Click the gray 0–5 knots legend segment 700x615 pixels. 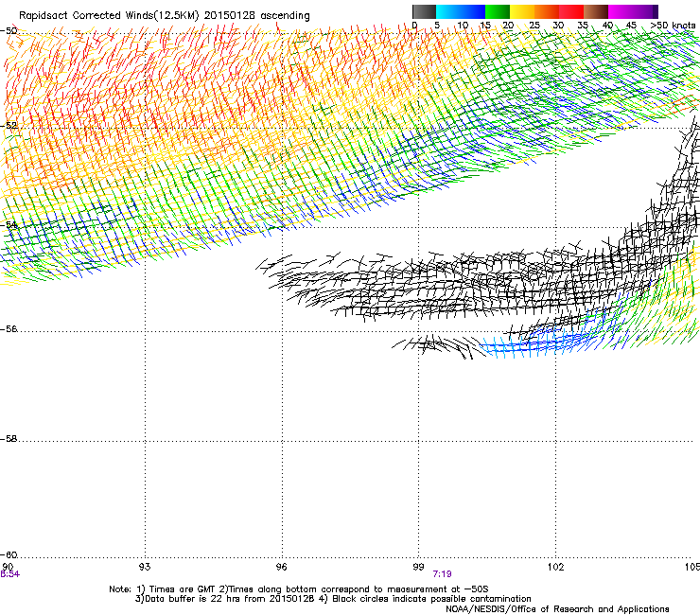[x=424, y=11]
